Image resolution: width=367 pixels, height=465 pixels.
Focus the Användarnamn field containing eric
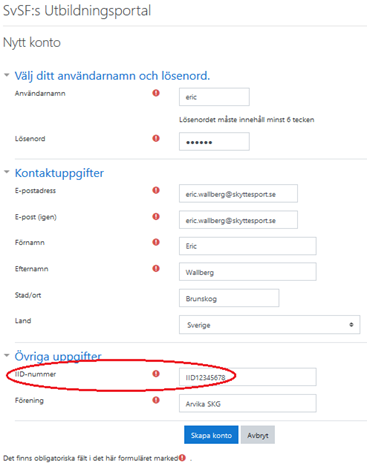214,97
